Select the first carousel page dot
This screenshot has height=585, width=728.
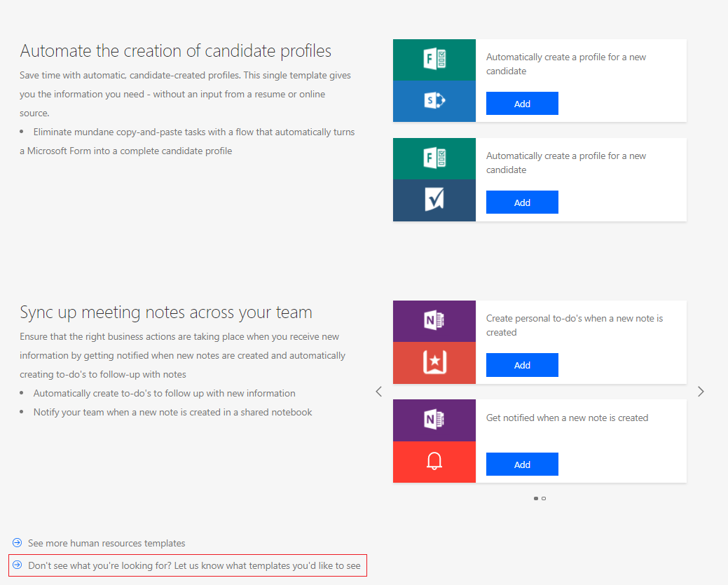tap(536, 499)
